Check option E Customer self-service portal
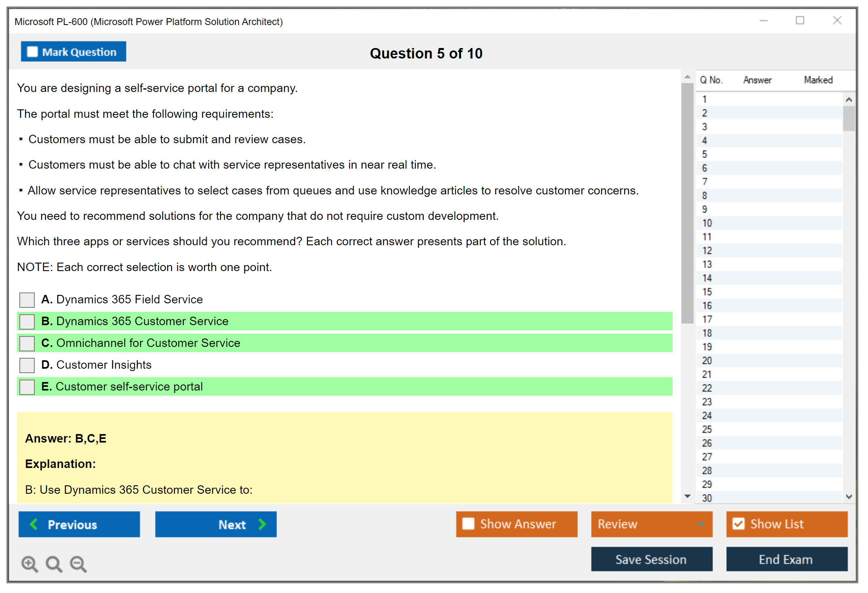The height and width of the screenshot is (593, 868). click(x=27, y=387)
